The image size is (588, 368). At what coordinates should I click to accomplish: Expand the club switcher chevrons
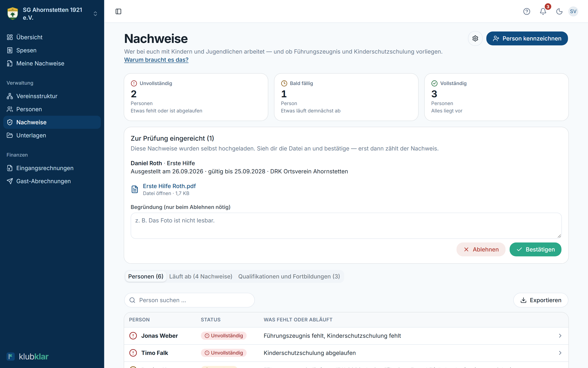pyautogui.click(x=95, y=14)
